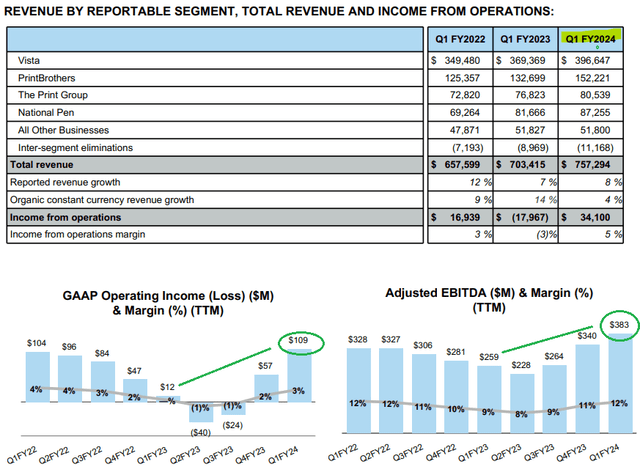The image size is (640, 467).
Task: Click the $47 bar label
Action: (x=134, y=371)
